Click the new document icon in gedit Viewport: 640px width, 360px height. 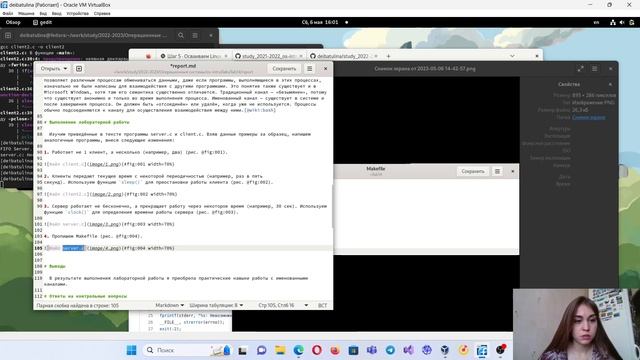point(79,69)
